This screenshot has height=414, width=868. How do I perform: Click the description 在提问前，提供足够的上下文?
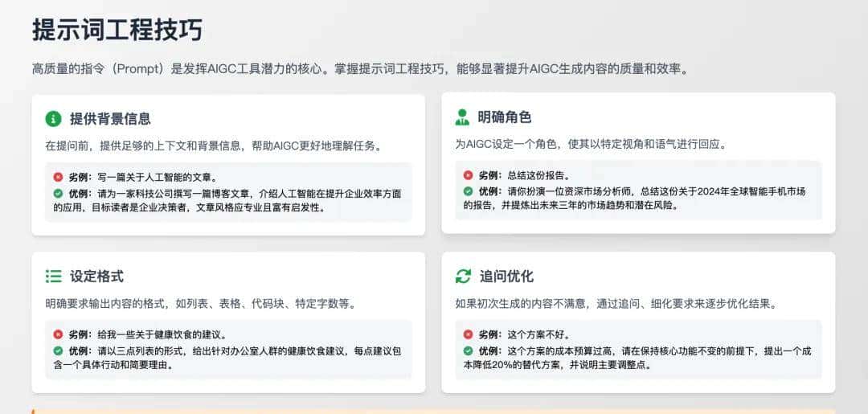(x=213, y=146)
